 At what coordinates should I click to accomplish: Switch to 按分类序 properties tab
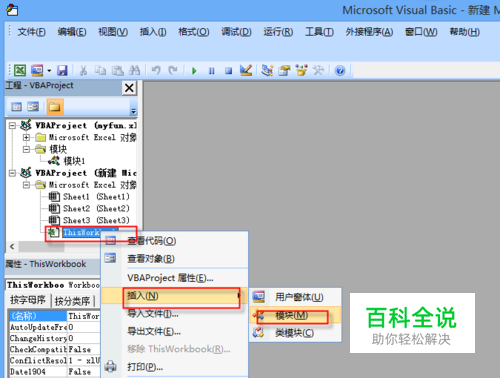[x=72, y=301]
